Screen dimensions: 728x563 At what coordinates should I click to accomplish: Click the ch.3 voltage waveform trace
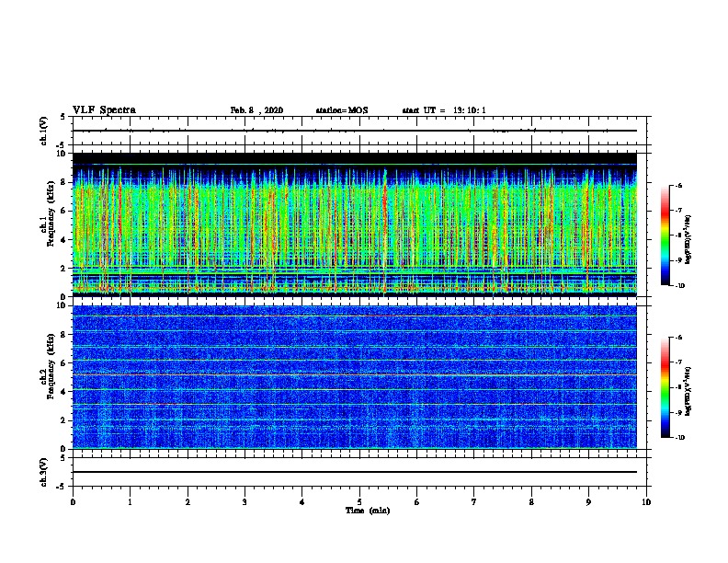pos(355,472)
